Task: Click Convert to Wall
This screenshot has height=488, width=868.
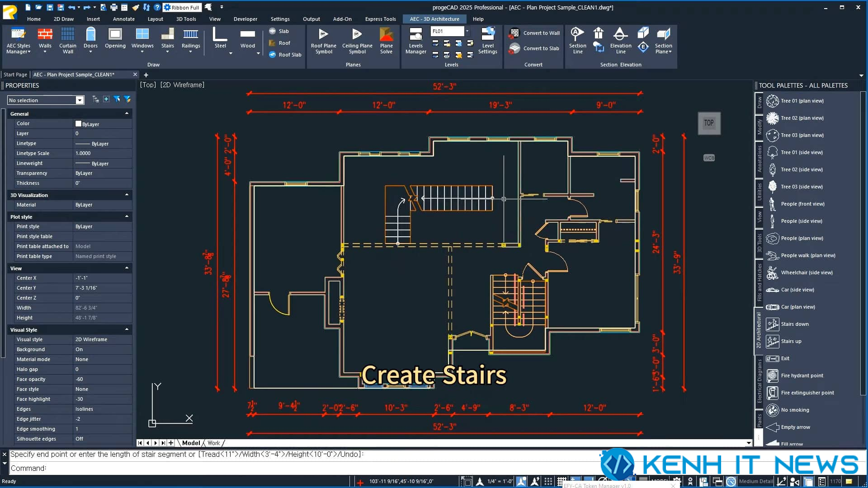Action: coord(535,33)
